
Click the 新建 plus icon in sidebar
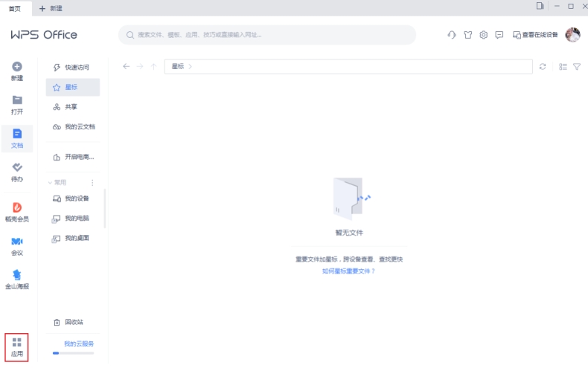coord(17,67)
